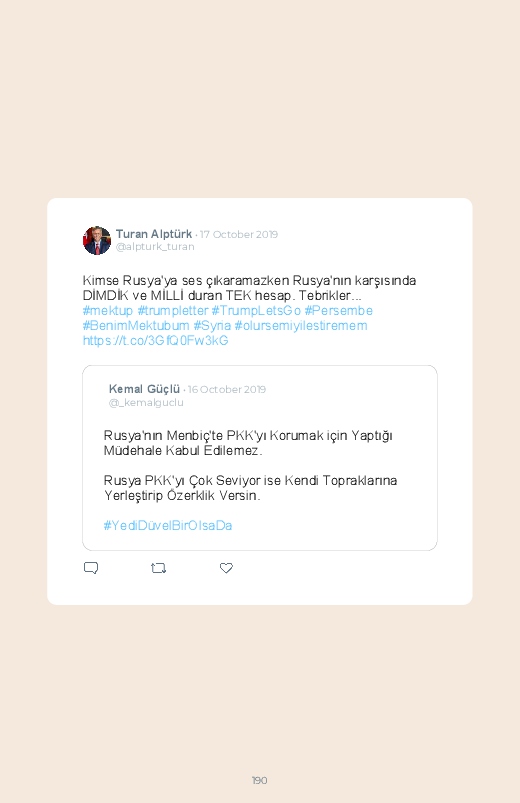
Task: Open Turan Alptürk's profile picture
Action: click(x=97, y=240)
